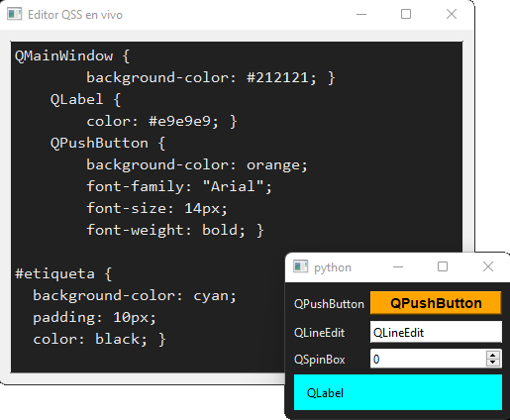Click the background-color: orange line
510x420 pixels.
197,164
